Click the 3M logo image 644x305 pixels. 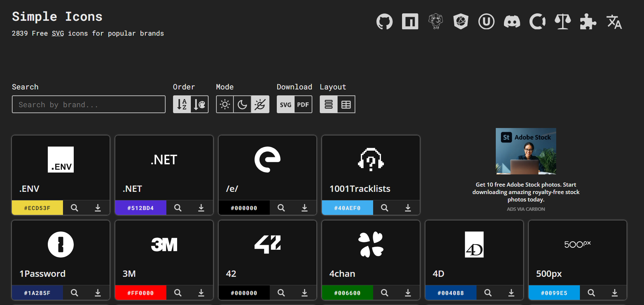click(x=164, y=245)
